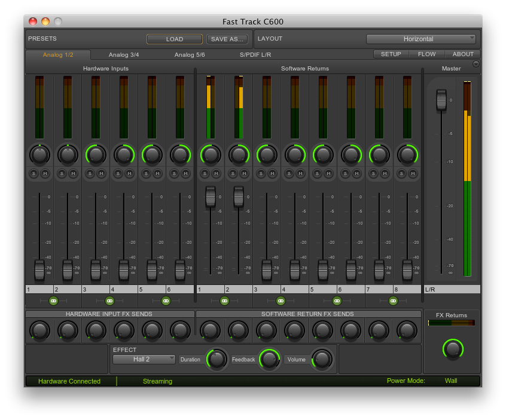Switch to the Analog 3/4 tab
The width and height of the screenshot is (506, 420).
click(x=124, y=55)
